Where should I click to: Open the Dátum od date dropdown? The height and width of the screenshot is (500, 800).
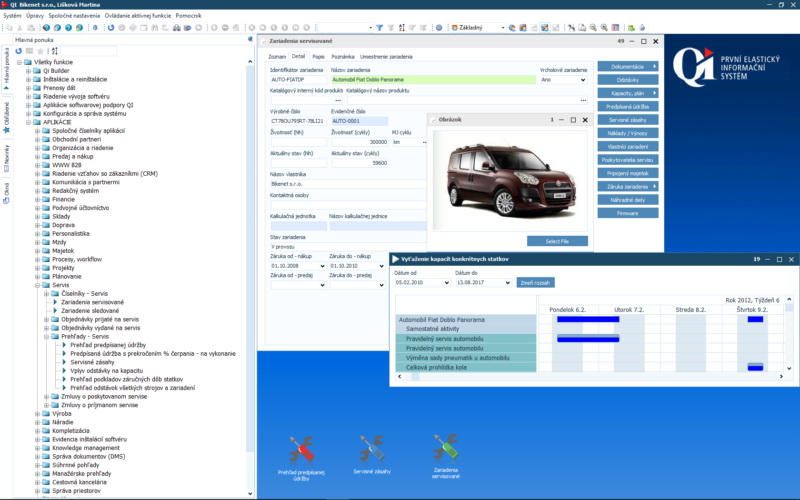click(x=446, y=283)
